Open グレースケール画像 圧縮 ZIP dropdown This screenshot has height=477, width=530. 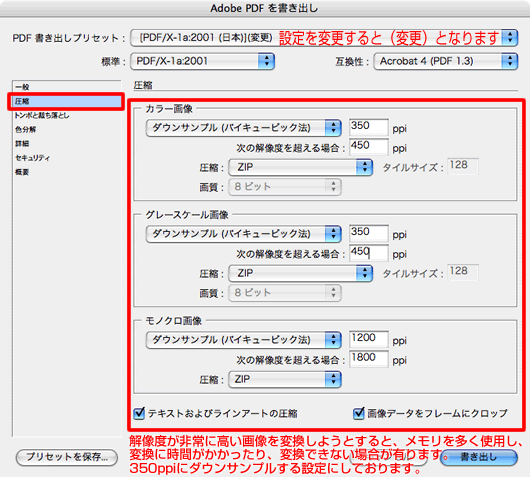tap(300, 273)
